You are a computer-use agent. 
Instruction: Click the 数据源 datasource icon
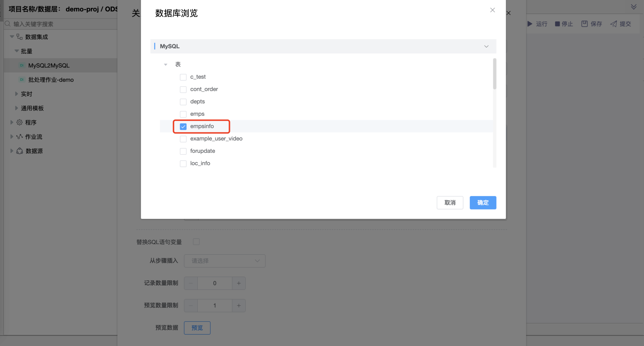(x=19, y=151)
